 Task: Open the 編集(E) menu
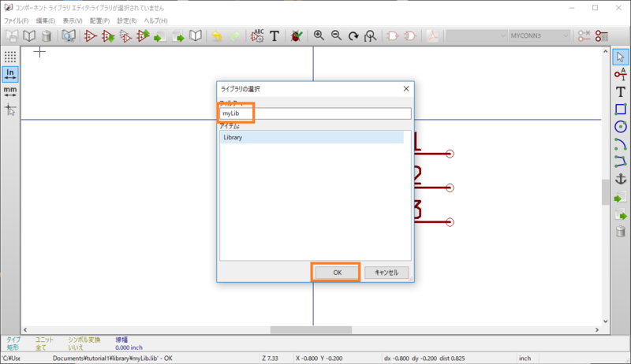[x=46, y=20]
